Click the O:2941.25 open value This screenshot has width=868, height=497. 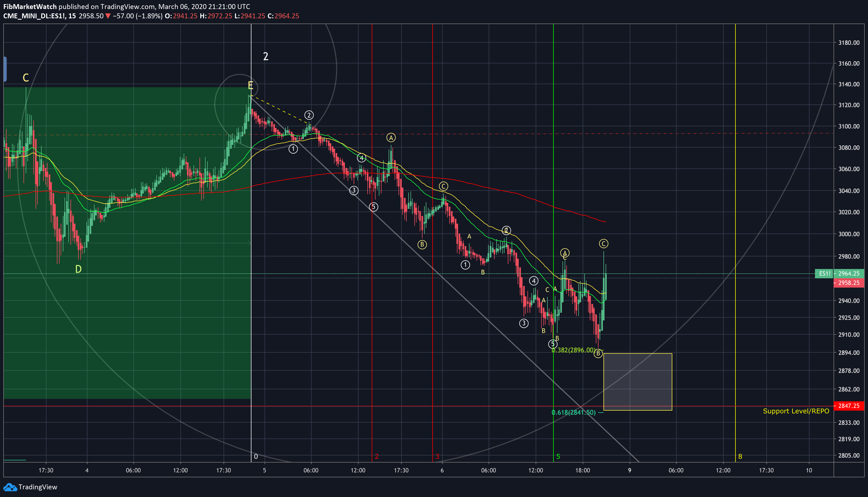(x=181, y=16)
